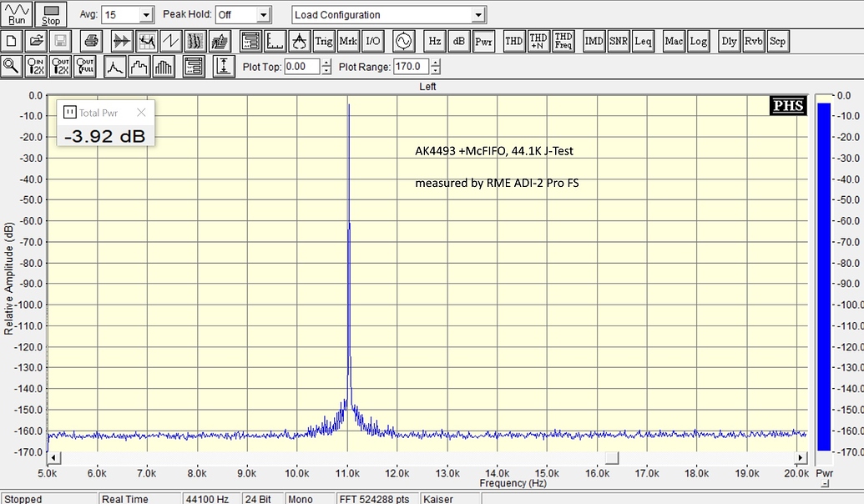Click the magnifier zoom icon
The image size is (864, 504).
pos(12,67)
